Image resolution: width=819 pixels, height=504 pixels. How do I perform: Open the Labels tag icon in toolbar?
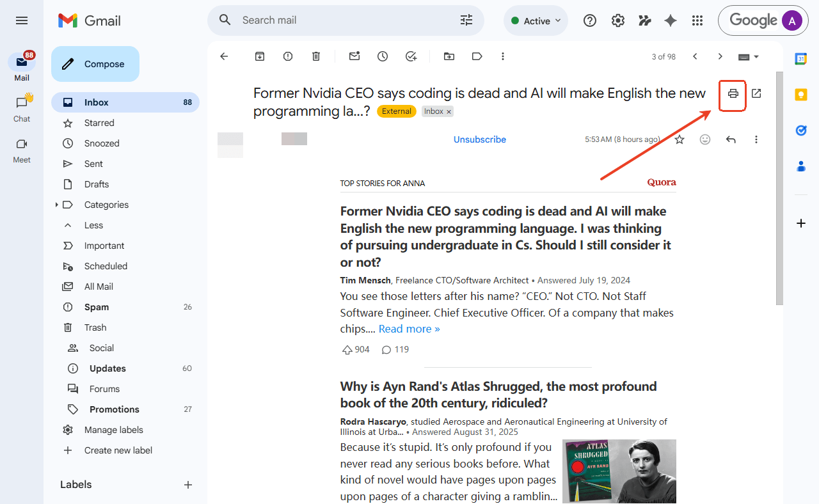477,56
